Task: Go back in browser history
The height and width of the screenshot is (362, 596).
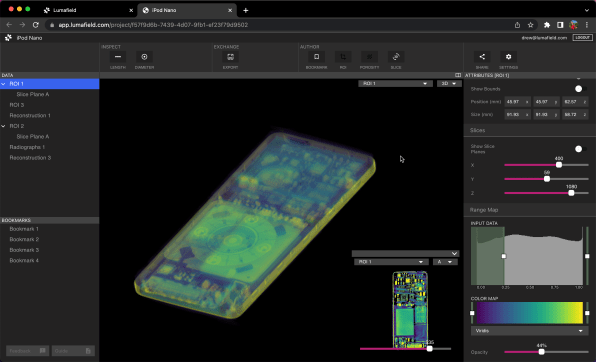Action: (9, 25)
